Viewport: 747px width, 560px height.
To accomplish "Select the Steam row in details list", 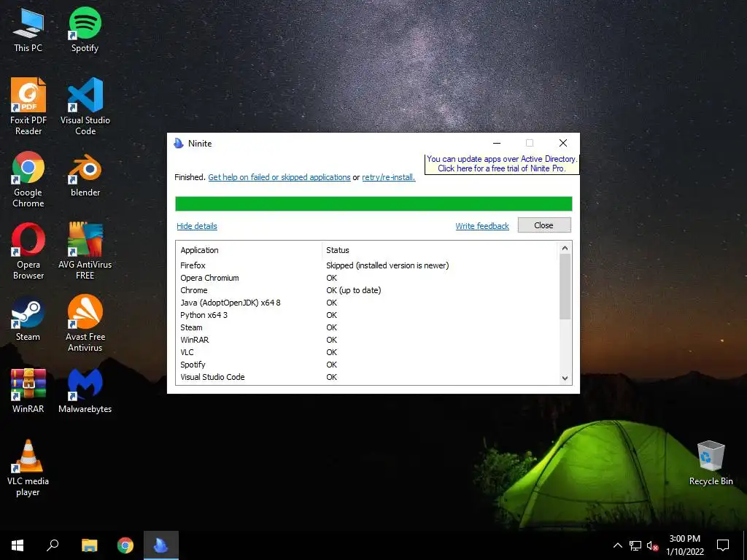I will [367, 327].
